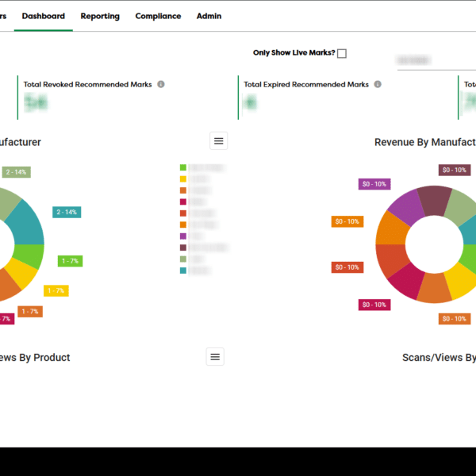Image resolution: width=476 pixels, height=476 pixels.
Task: Toggle the purple legend swatch
Action: pyautogui.click(x=183, y=236)
